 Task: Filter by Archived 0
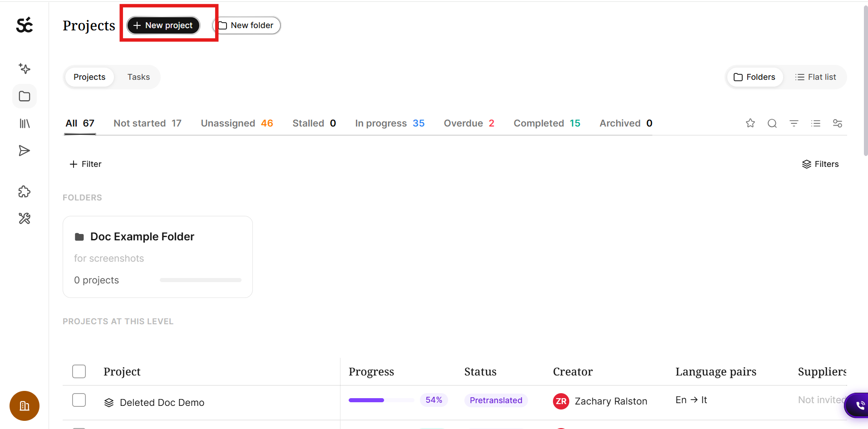click(x=626, y=123)
